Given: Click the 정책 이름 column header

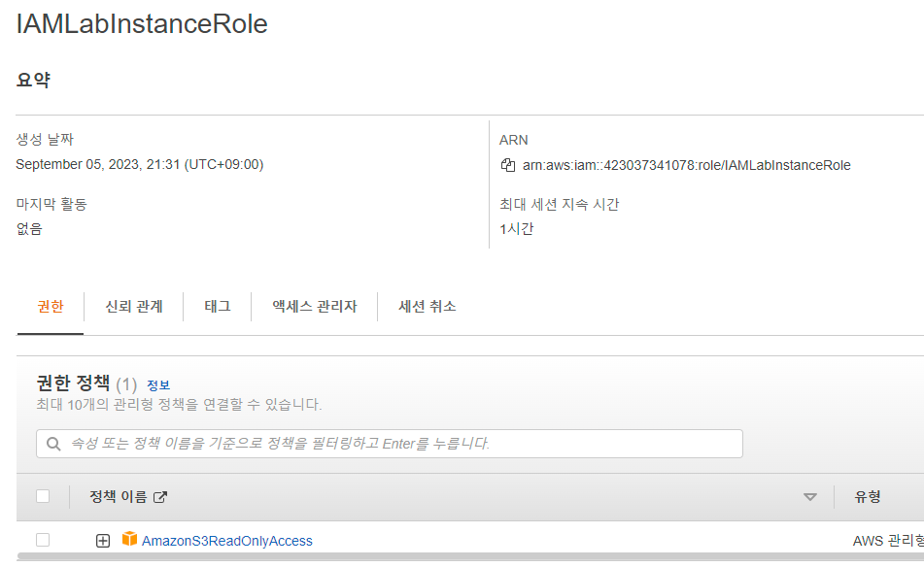Looking at the screenshot, I should click(118, 497).
